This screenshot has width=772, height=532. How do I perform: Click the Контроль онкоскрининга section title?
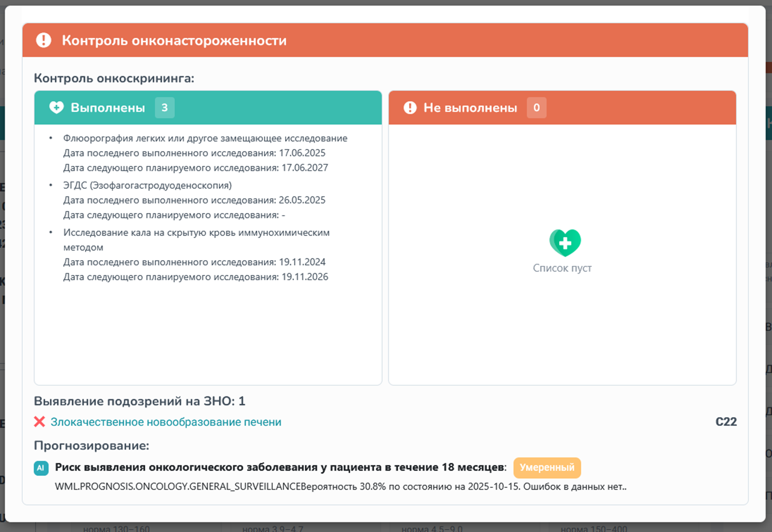point(114,78)
